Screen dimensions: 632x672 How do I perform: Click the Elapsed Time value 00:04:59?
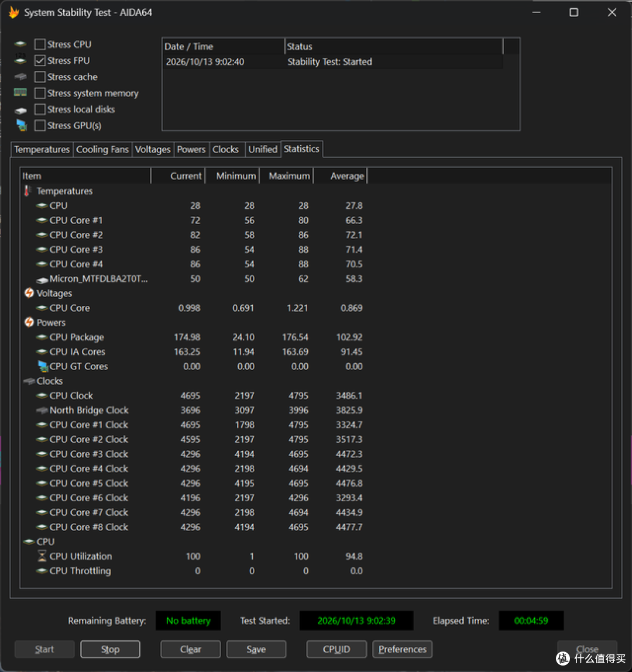[x=531, y=621]
